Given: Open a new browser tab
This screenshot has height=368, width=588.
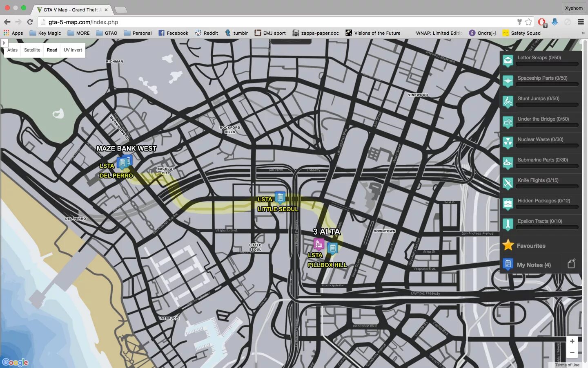Looking at the screenshot, I should coord(120,9).
